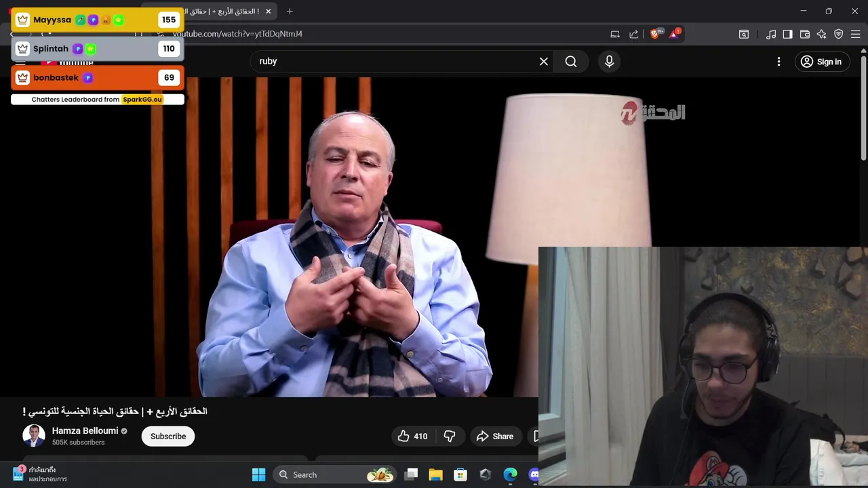
Task: Open Brave Rewards triangle icon
Action: click(674, 34)
